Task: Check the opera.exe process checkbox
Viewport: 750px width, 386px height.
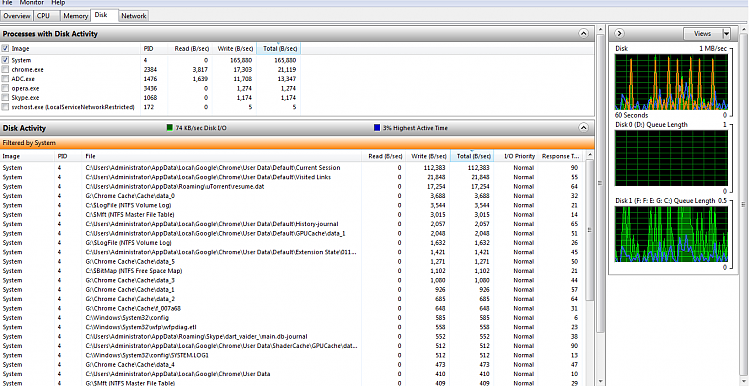Action: tap(5, 88)
